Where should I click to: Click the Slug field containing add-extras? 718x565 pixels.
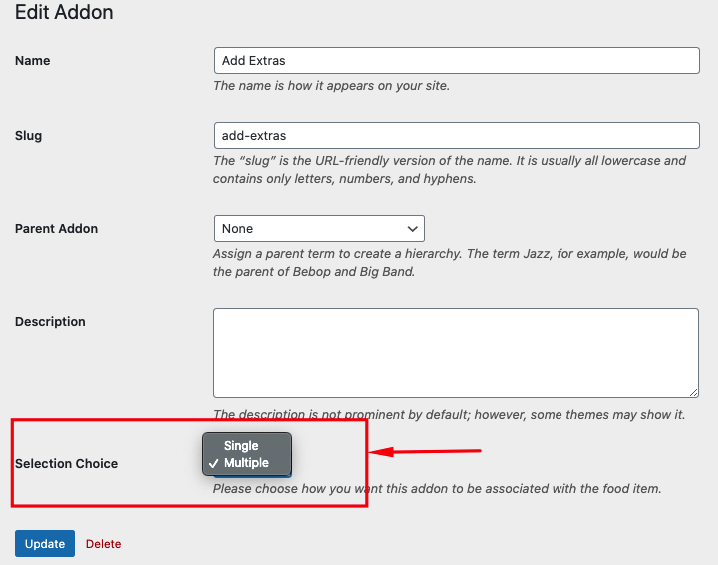tap(457, 136)
